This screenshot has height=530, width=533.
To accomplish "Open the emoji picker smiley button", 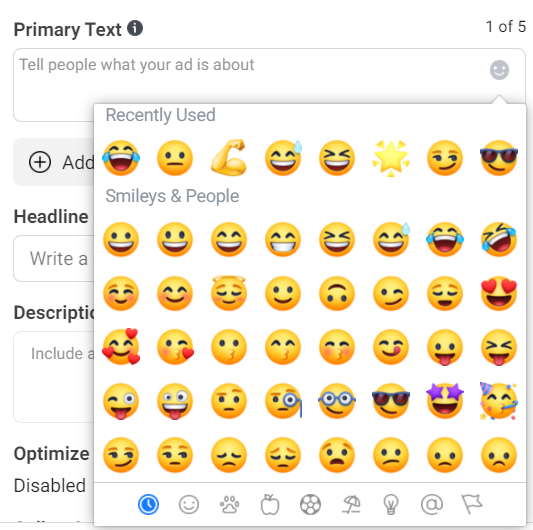I will pos(499,70).
